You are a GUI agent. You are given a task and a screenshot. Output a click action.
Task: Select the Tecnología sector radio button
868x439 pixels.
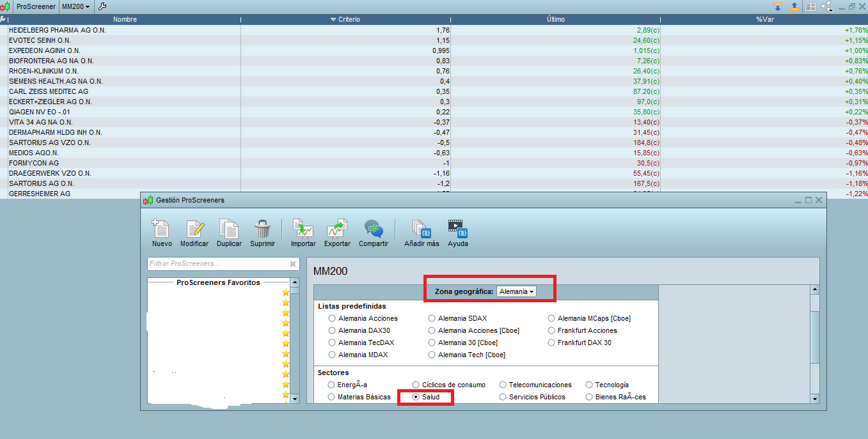click(x=589, y=385)
